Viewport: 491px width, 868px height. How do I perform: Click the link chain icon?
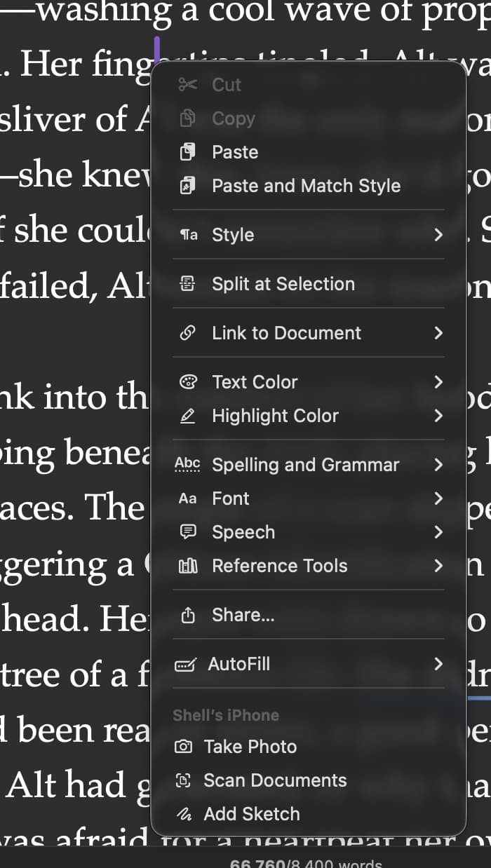(187, 333)
